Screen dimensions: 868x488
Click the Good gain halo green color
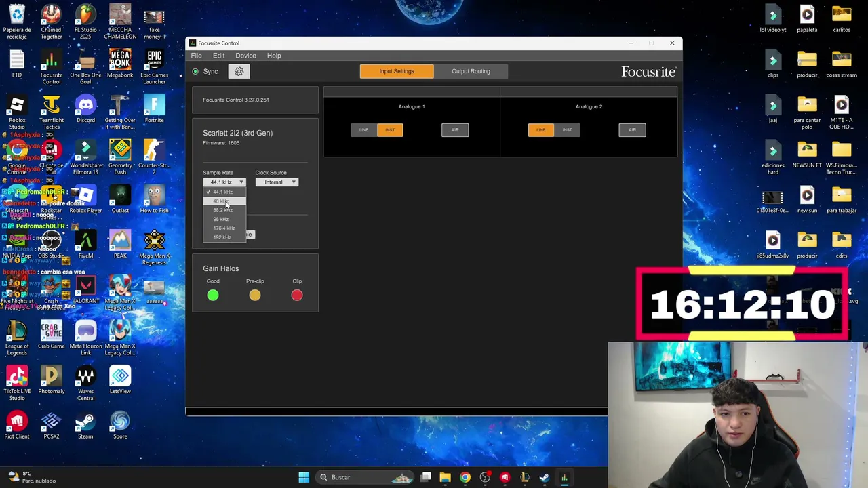213,295
